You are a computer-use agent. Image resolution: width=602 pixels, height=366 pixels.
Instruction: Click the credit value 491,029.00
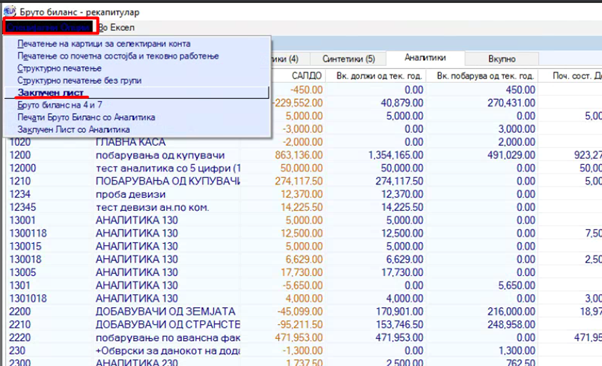511,155
